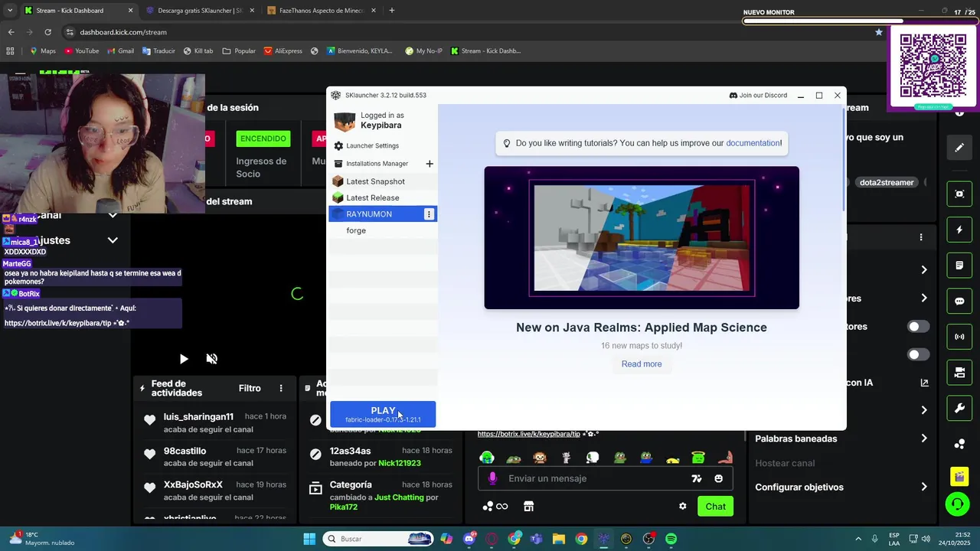Open File Explorer from taskbar
The width and height of the screenshot is (980, 551).
click(x=559, y=539)
